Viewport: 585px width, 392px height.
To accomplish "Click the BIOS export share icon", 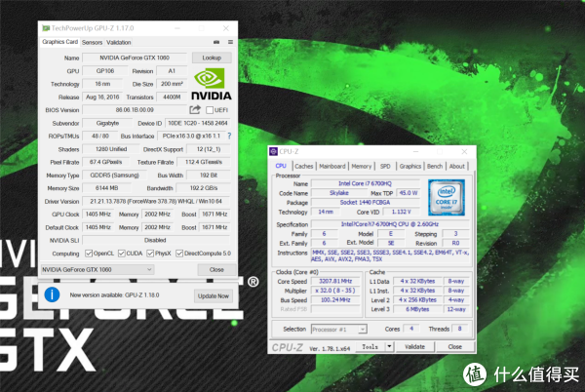I will pyautogui.click(x=195, y=109).
